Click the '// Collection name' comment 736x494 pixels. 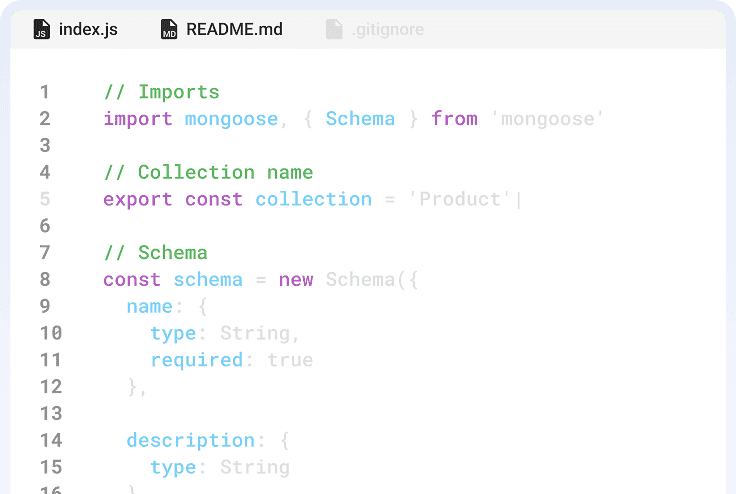(x=208, y=172)
